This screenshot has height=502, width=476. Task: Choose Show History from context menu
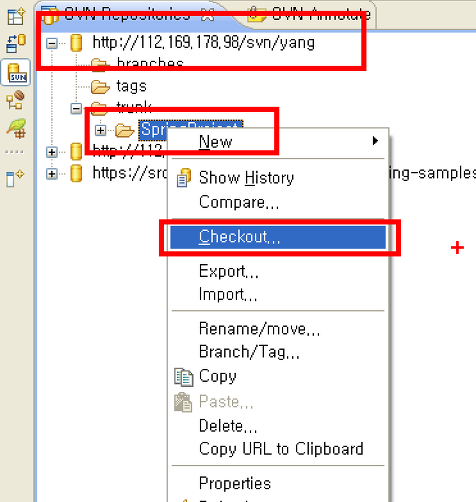tap(278, 178)
